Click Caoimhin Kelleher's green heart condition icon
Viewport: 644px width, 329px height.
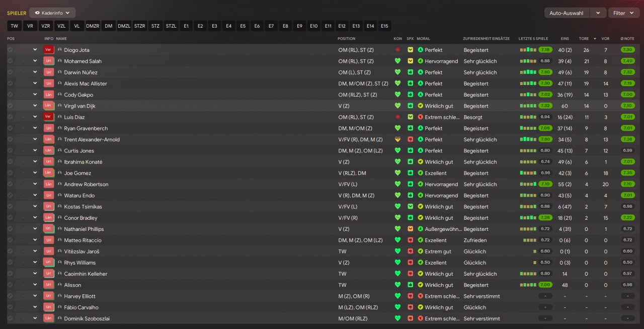click(397, 274)
